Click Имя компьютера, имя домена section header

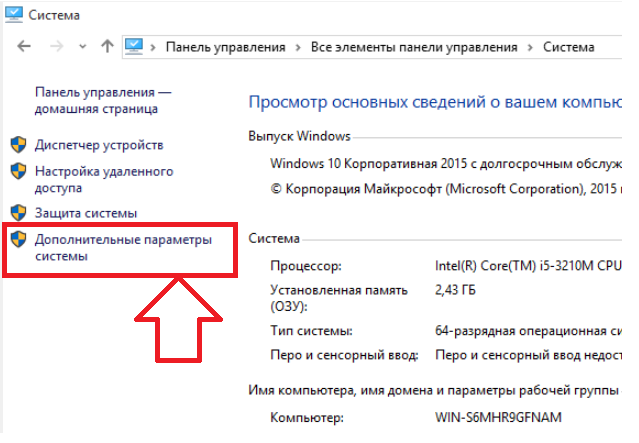tap(434, 391)
